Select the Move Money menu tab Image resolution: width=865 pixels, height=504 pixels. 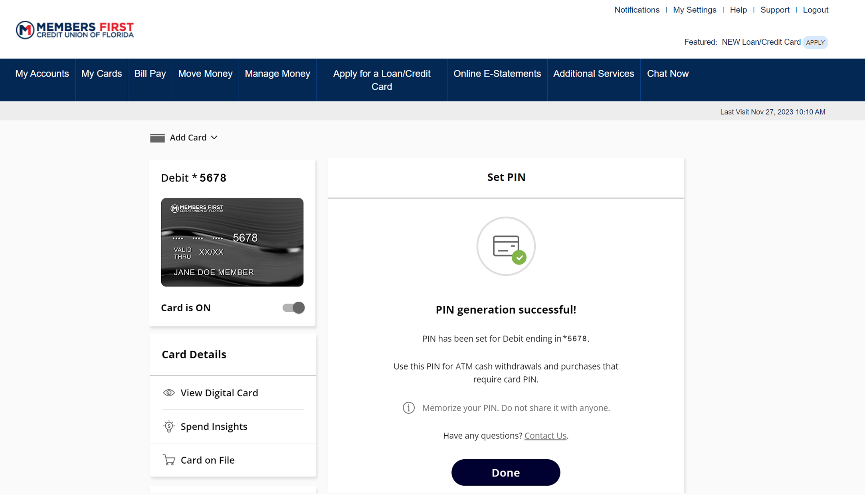click(205, 73)
